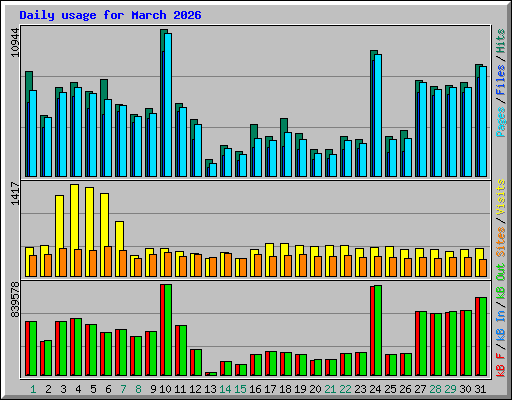Click the cyan hits bar for day 31
512x400 pixels.
[x=483, y=121]
